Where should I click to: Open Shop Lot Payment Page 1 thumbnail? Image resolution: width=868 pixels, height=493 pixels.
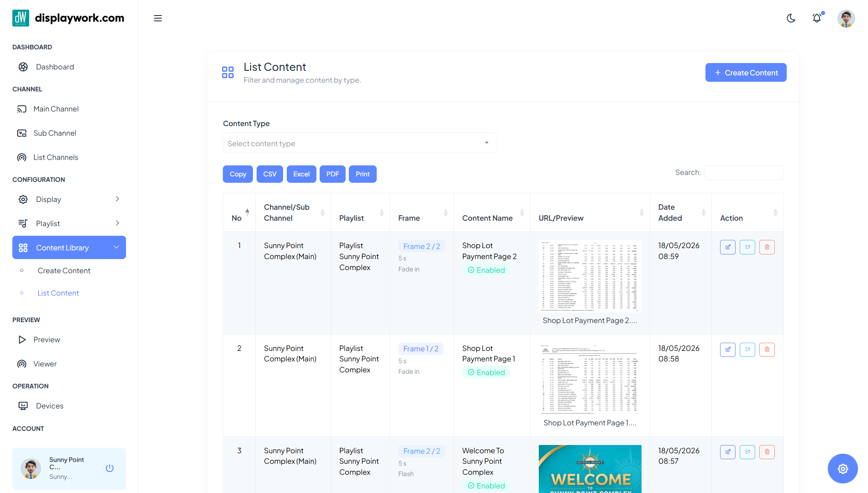tap(590, 379)
